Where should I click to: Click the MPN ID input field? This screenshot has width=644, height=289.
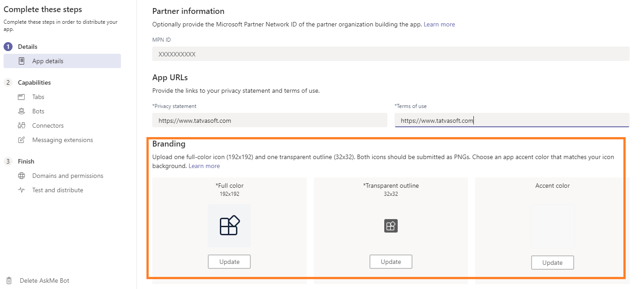(391, 54)
